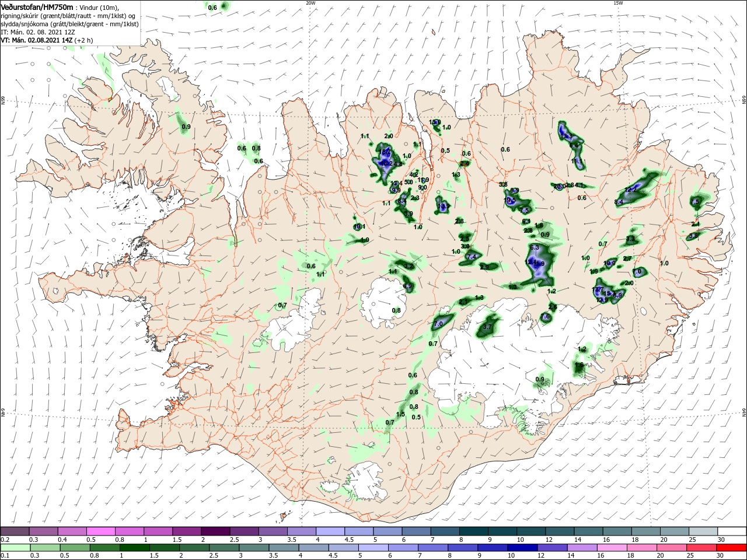Click the 7.4 precipitation value
The height and width of the screenshot is (560, 747).
(x=472, y=257)
